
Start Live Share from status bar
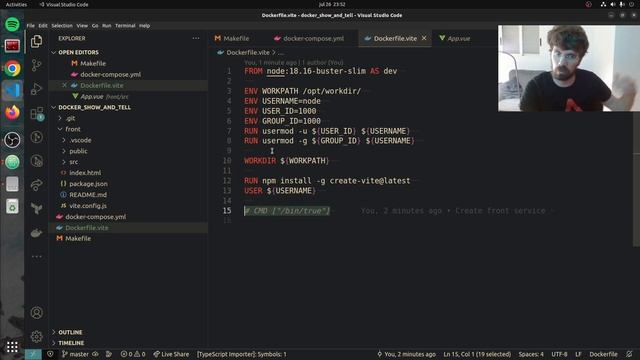171,354
